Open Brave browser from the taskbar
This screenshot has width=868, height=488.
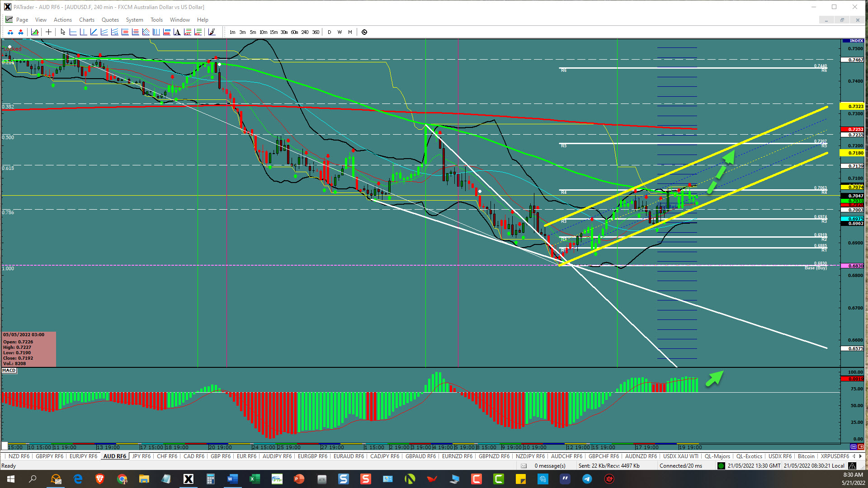(x=99, y=479)
